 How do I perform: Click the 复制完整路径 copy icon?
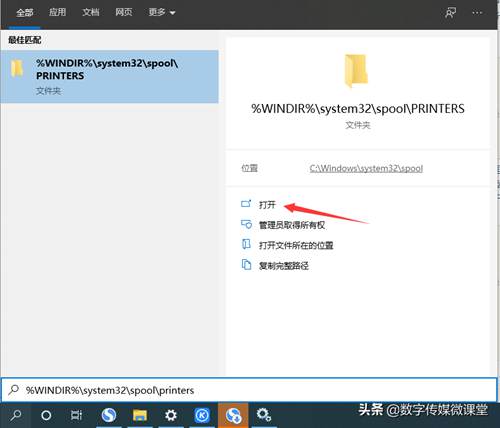[x=246, y=265]
